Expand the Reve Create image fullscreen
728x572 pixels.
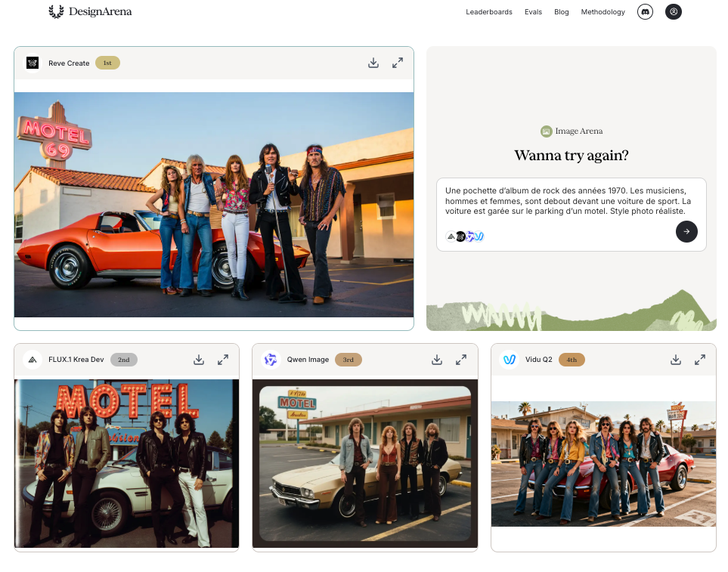pos(398,63)
